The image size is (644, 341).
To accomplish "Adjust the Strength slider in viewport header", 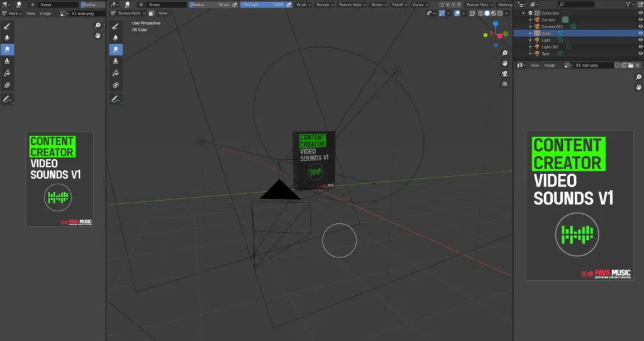I will point(263,4).
